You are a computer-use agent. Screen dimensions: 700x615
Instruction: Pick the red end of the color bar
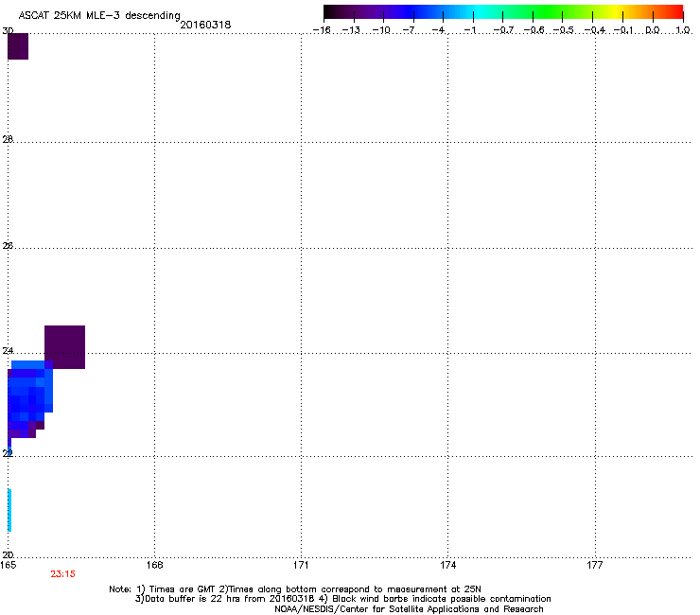pyautogui.click(x=677, y=11)
